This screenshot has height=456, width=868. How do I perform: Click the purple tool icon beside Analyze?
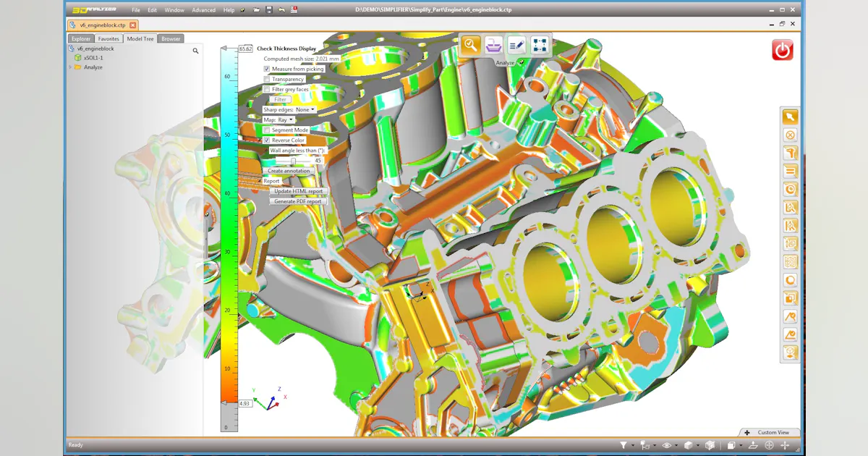(x=494, y=45)
